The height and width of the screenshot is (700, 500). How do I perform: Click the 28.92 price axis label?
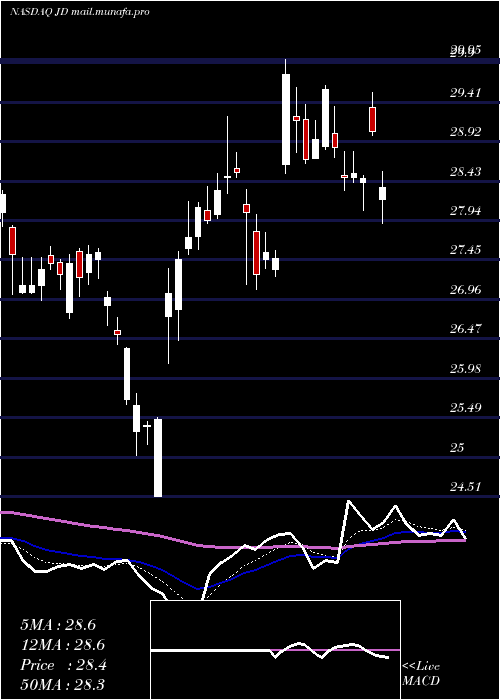click(465, 132)
